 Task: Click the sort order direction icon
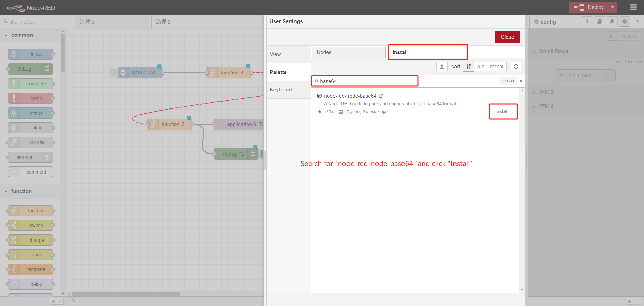pos(469,67)
